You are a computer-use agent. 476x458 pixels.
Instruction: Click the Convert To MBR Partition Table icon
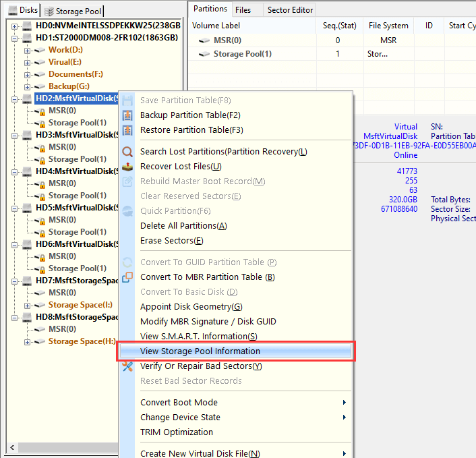[128, 277]
